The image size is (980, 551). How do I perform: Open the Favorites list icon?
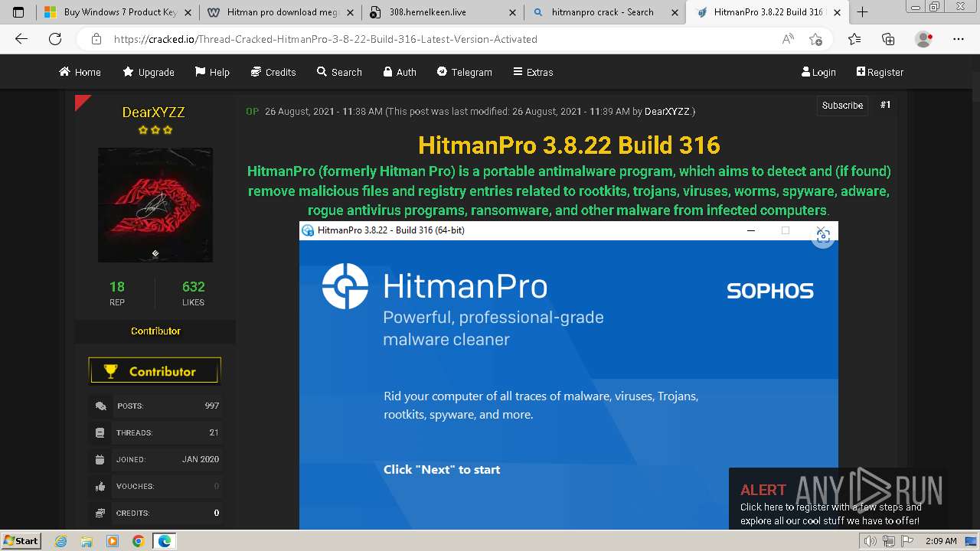click(x=854, y=39)
